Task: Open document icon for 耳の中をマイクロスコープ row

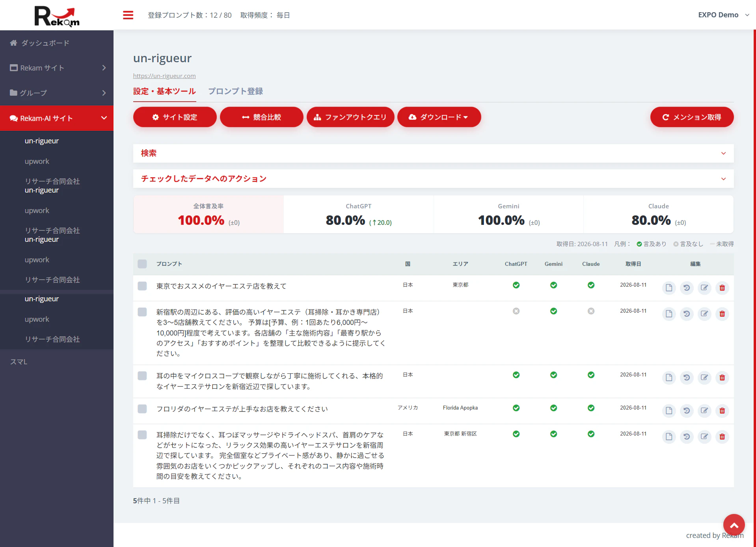Action: (x=669, y=378)
